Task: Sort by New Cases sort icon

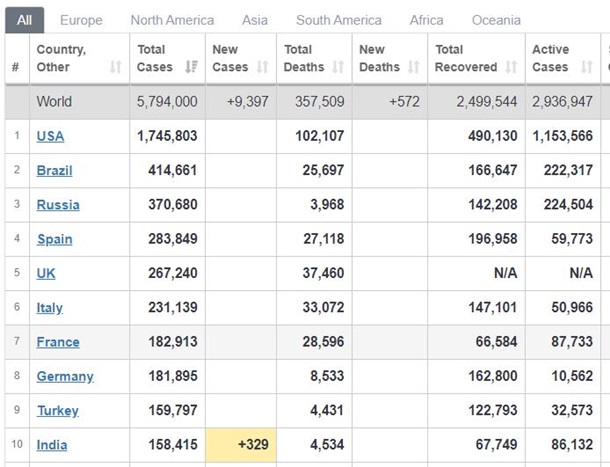Action: 263,67
